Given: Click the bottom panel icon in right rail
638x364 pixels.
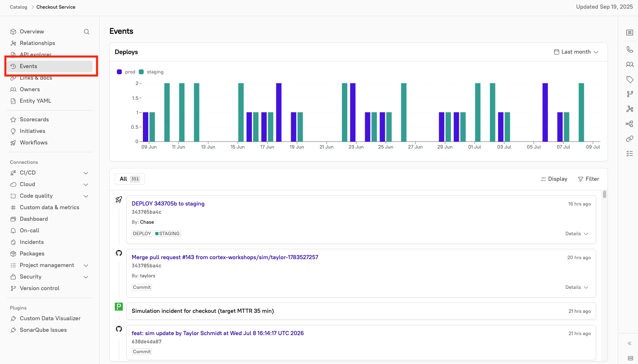Looking at the screenshot, I should point(630,358).
